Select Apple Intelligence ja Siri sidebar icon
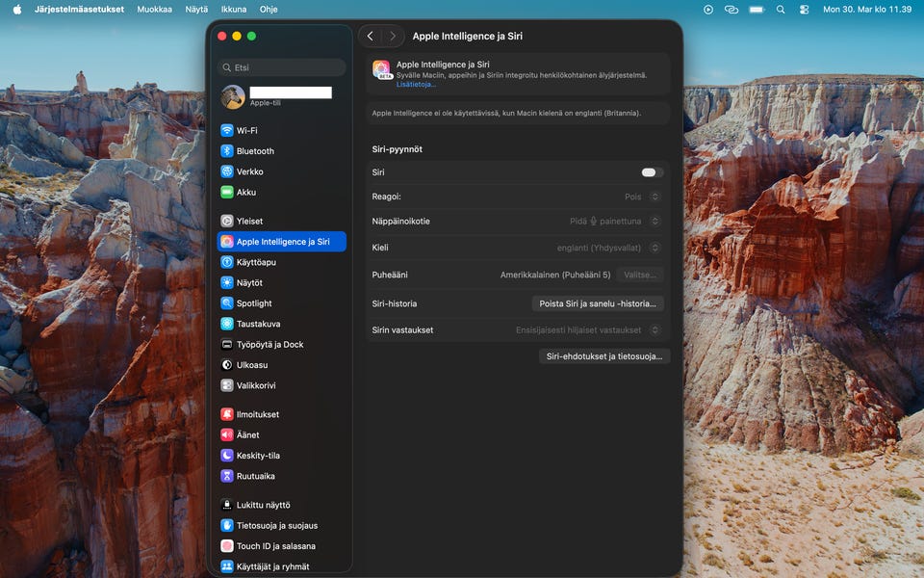 (x=227, y=242)
